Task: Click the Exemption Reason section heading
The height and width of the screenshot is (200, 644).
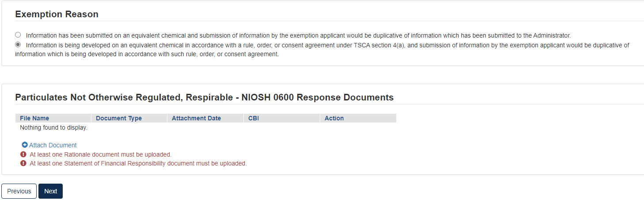Action: coord(57,14)
